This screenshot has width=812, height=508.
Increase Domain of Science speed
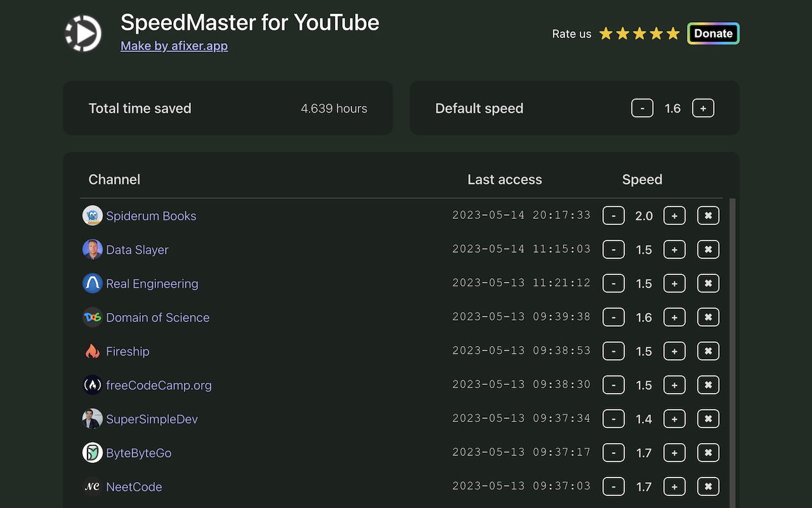pyautogui.click(x=674, y=317)
